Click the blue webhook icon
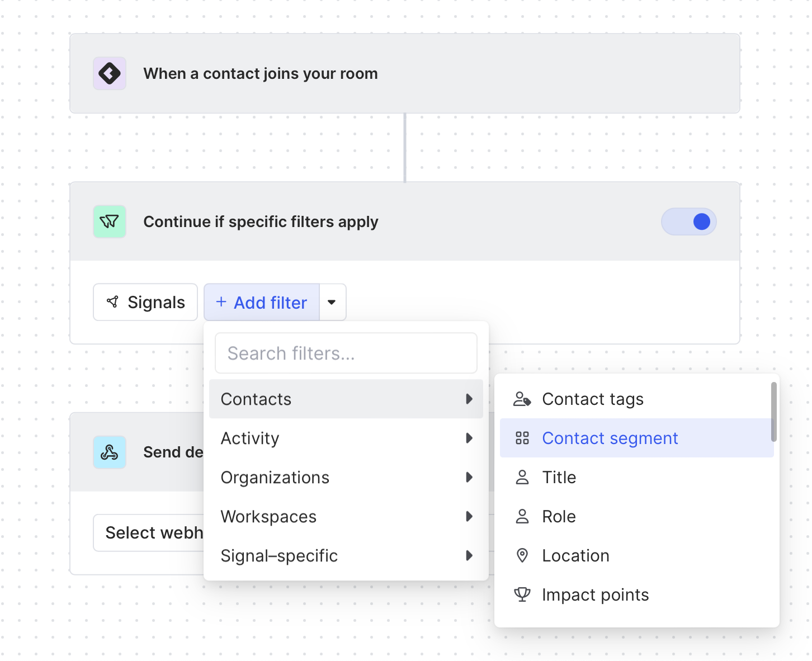This screenshot has width=812, height=661. pos(110,452)
